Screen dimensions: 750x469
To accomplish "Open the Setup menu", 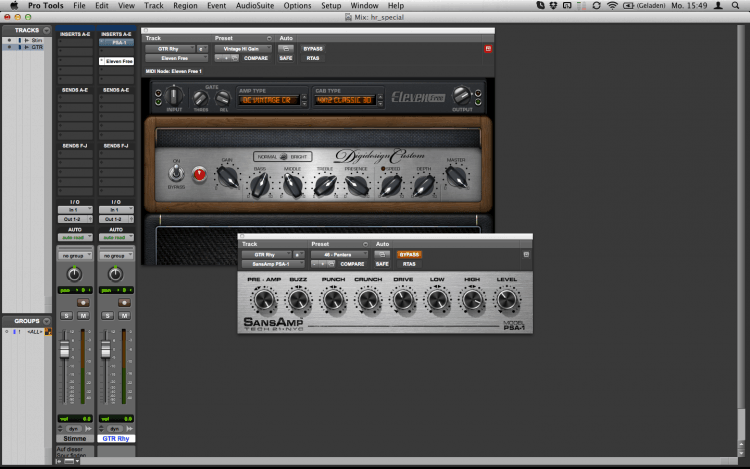I will click(x=331, y=6).
